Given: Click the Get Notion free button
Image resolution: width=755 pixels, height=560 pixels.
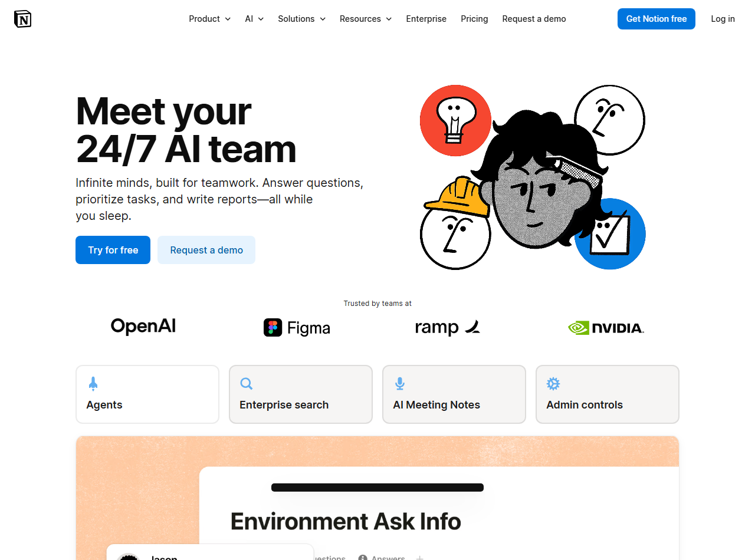Looking at the screenshot, I should 656,19.
